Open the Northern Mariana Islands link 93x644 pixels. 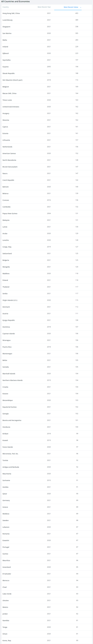click(13, 380)
